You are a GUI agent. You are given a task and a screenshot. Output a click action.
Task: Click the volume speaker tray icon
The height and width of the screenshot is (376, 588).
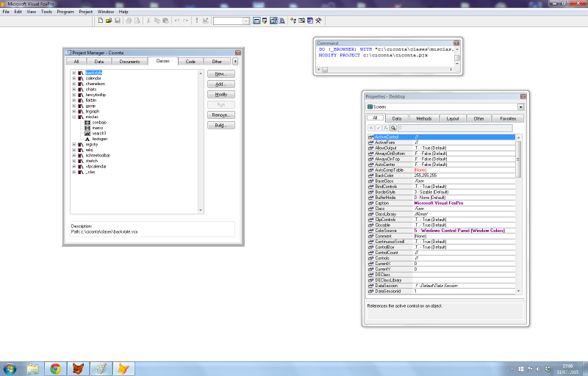tap(539, 369)
